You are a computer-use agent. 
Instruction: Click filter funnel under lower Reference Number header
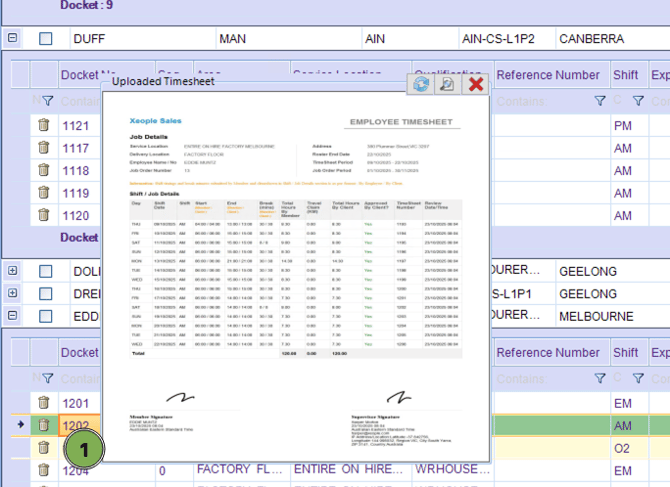tap(600, 379)
